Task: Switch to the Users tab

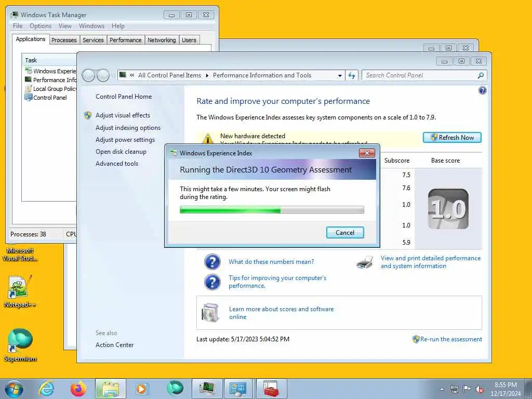Action: (189, 40)
